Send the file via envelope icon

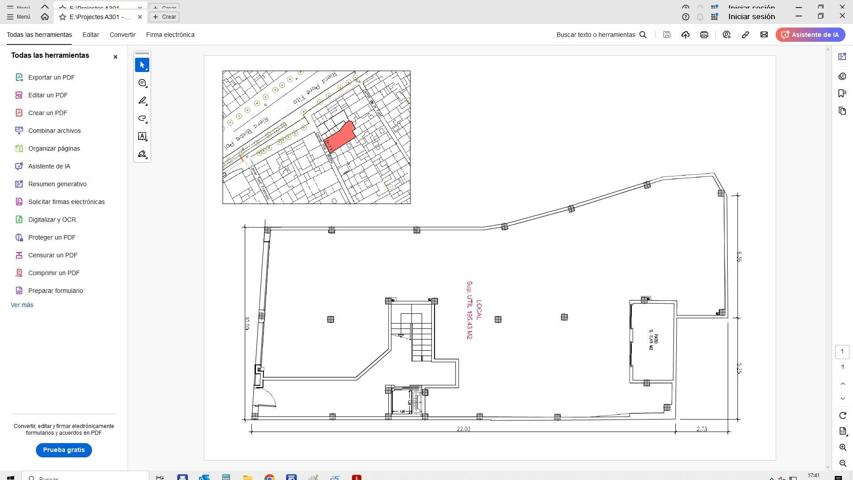pyautogui.click(x=764, y=35)
